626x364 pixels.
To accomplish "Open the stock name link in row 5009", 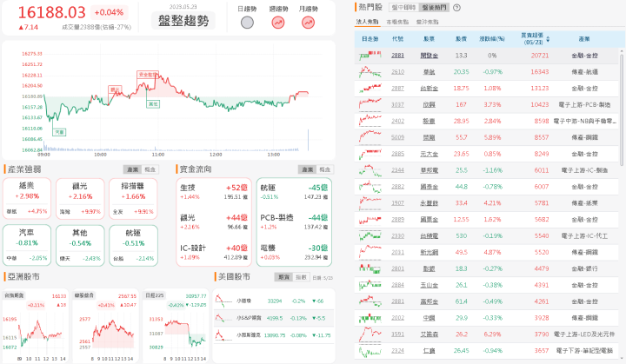I will click(430, 137).
